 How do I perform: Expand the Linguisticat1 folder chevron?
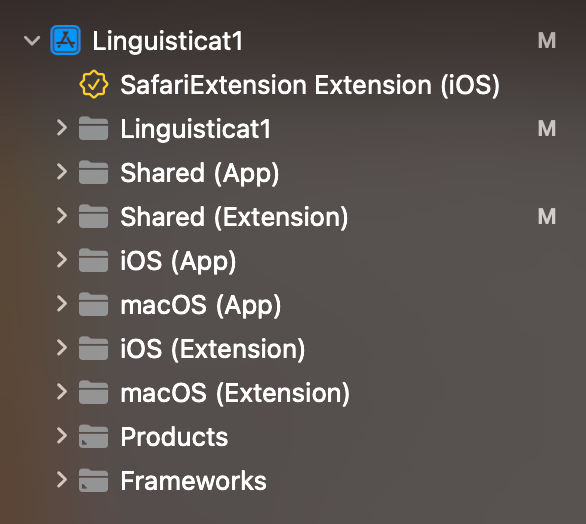pyautogui.click(x=62, y=128)
